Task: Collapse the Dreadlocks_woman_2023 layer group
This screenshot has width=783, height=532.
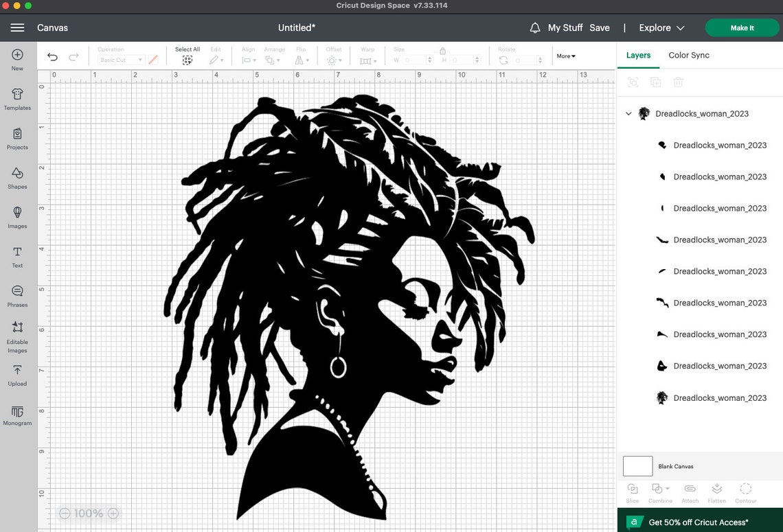Action: coord(628,113)
